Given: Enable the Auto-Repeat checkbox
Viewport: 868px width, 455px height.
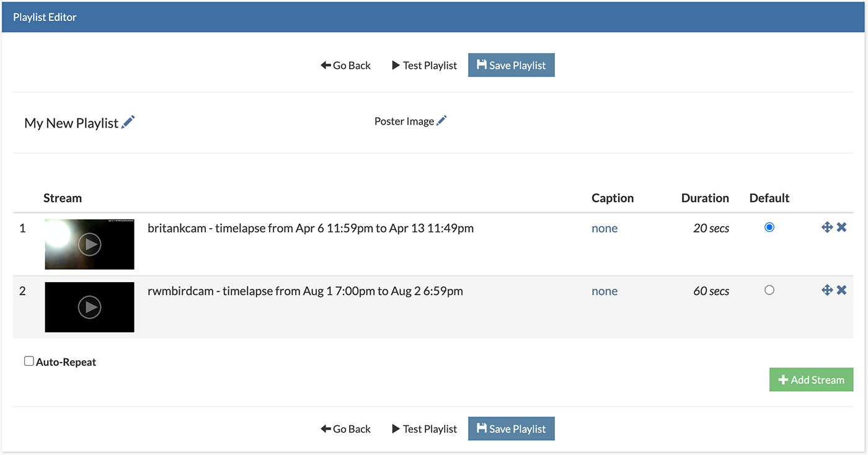Looking at the screenshot, I should pyautogui.click(x=29, y=361).
